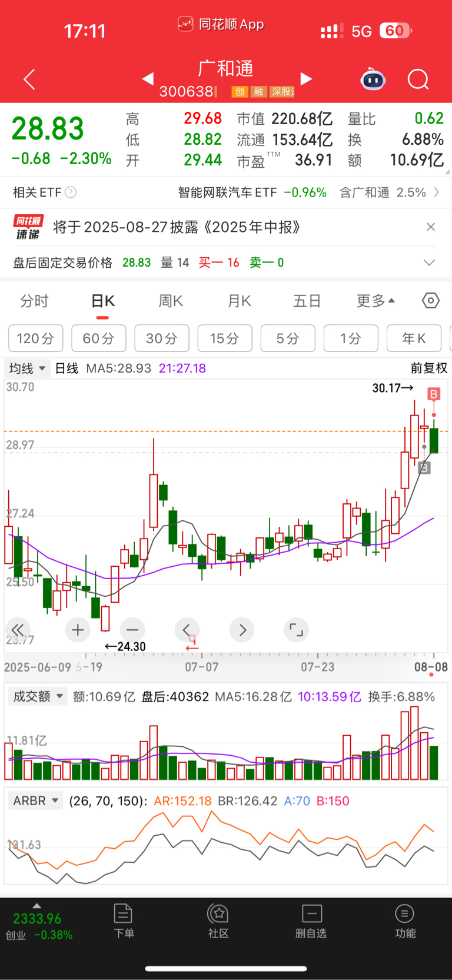The height and width of the screenshot is (980, 452).
Task: Tap the ARBR parameters (26, 70, 150)
Action: 108,801
